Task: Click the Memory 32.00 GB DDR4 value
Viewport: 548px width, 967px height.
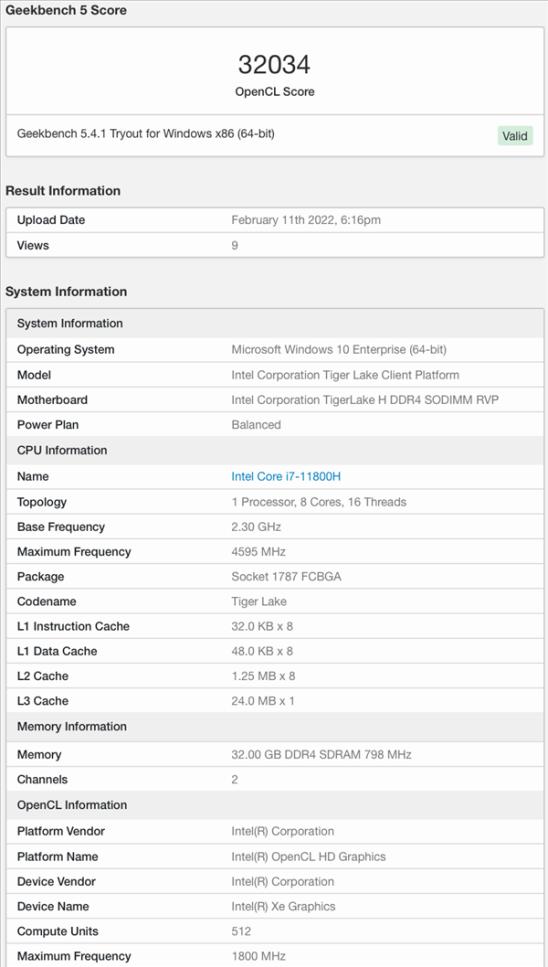Action: [321, 754]
